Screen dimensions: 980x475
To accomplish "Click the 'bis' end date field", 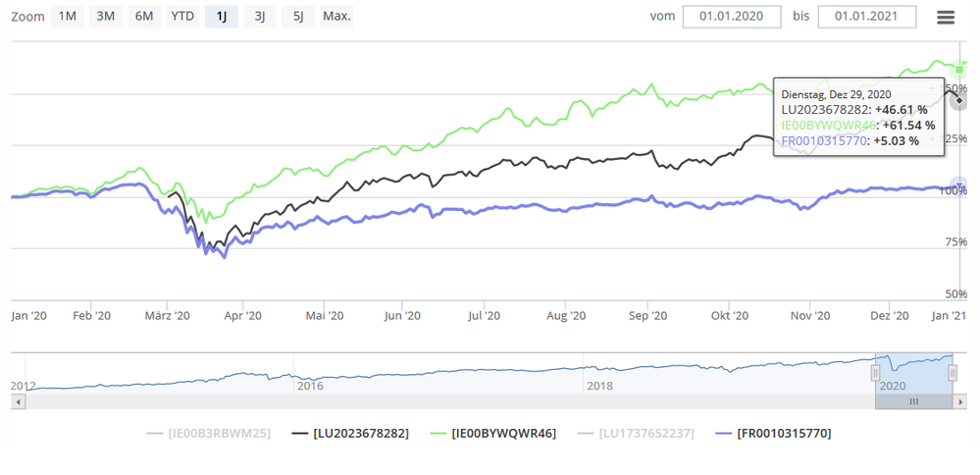I will click(x=866, y=17).
